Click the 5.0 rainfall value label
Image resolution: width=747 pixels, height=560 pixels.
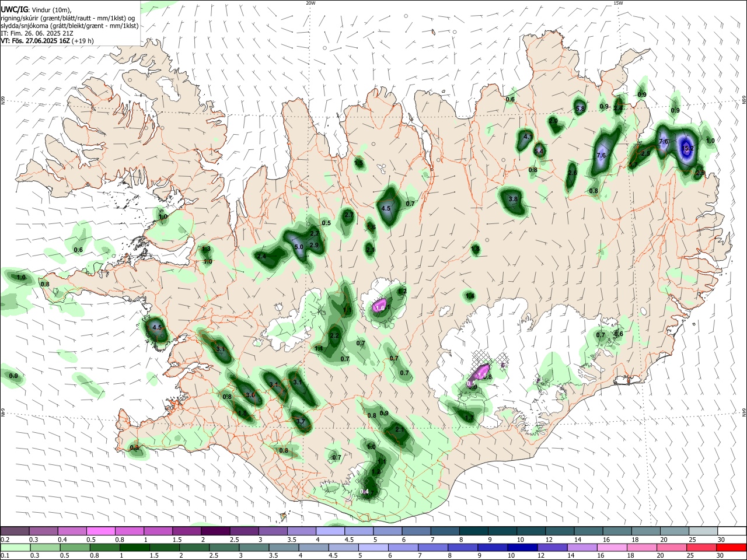coord(299,247)
